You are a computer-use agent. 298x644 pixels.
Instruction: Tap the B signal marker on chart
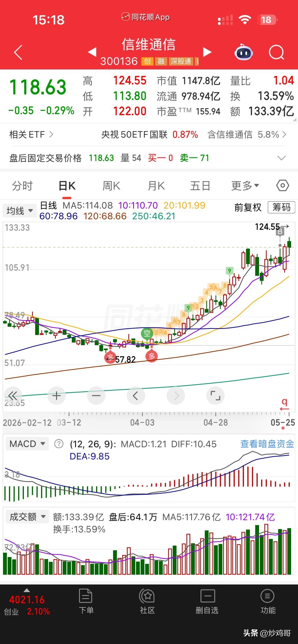coord(280,232)
